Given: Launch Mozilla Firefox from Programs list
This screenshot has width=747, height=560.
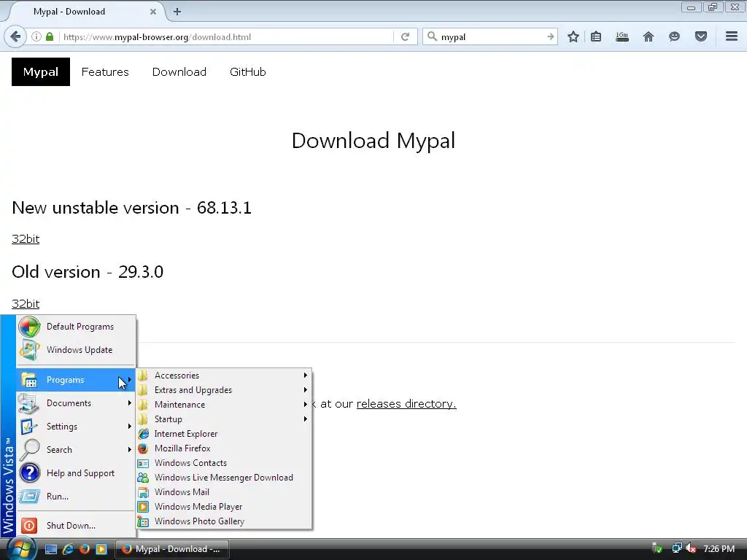Looking at the screenshot, I should [223, 448].
